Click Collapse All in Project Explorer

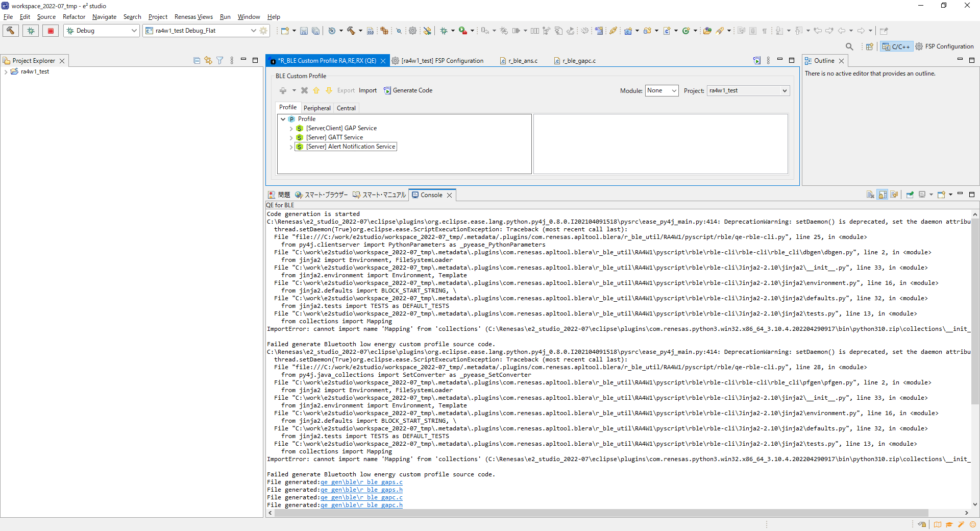pos(197,60)
